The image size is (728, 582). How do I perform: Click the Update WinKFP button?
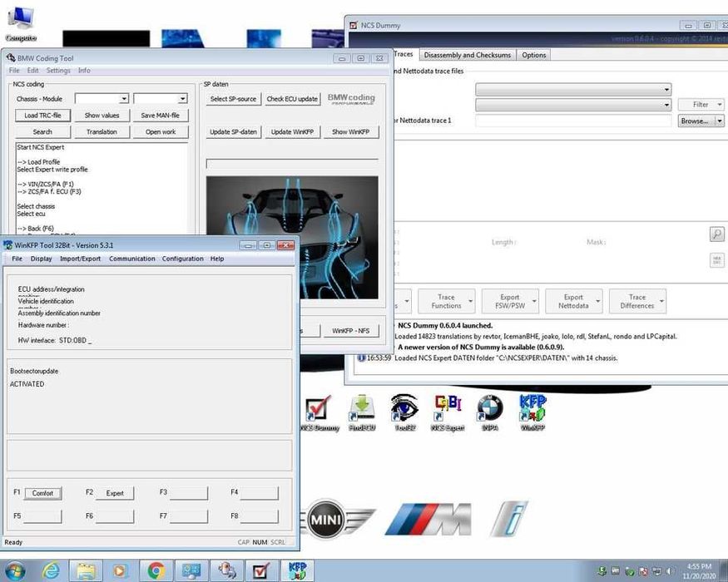(292, 132)
